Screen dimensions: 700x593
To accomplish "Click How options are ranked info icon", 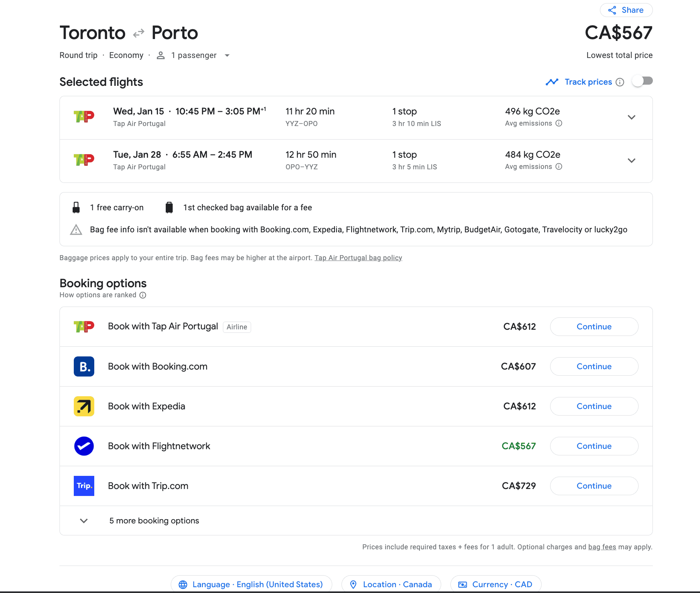I will (x=143, y=295).
